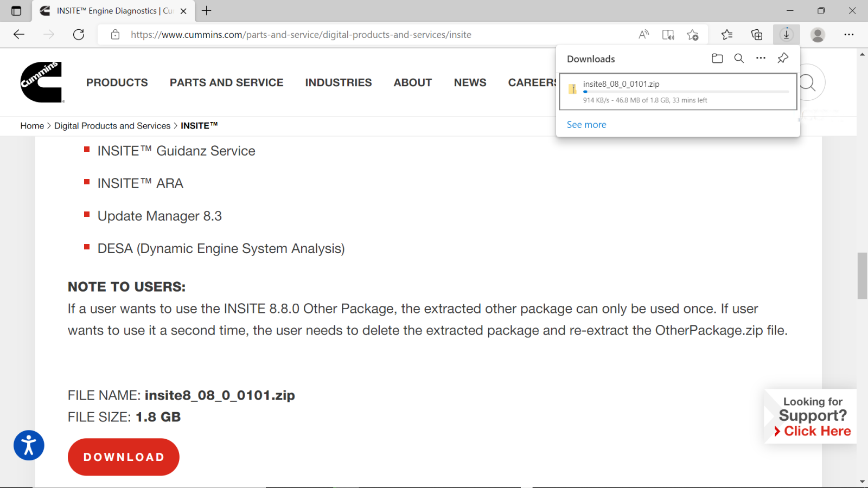The width and height of the screenshot is (868, 488).
Task: Click Looking for Support Click Here
Action: [810, 416]
